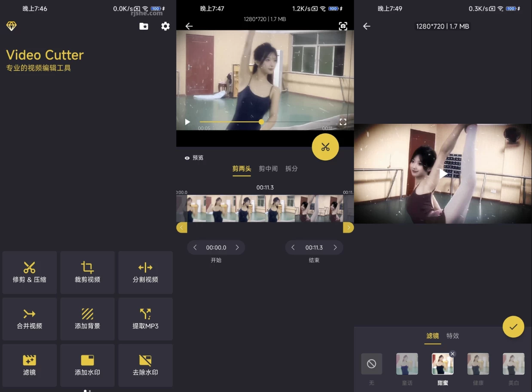Select the 裁剪视频 crop tool

pyautogui.click(x=88, y=273)
